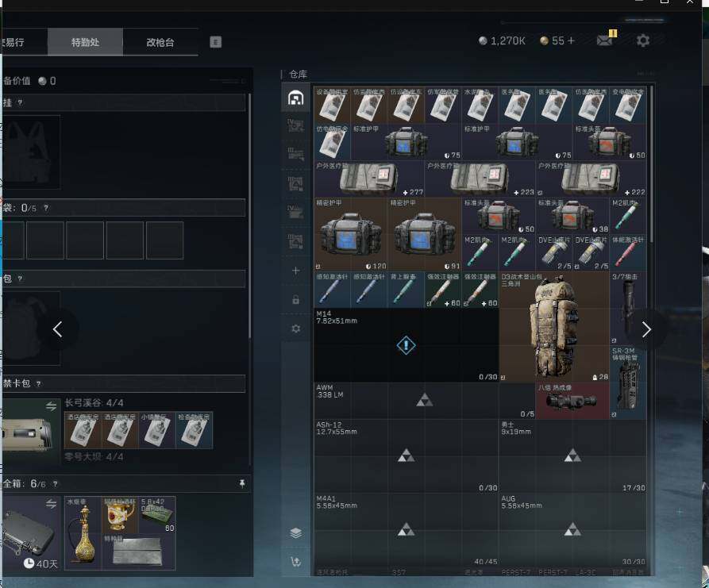Add a new warehouse page with plus icon

point(295,271)
